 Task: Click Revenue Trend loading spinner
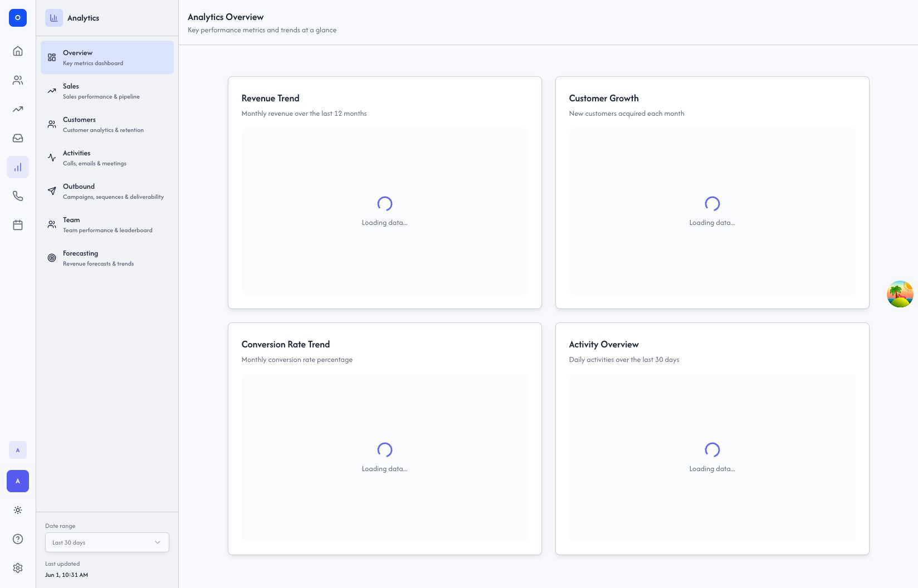(x=385, y=204)
